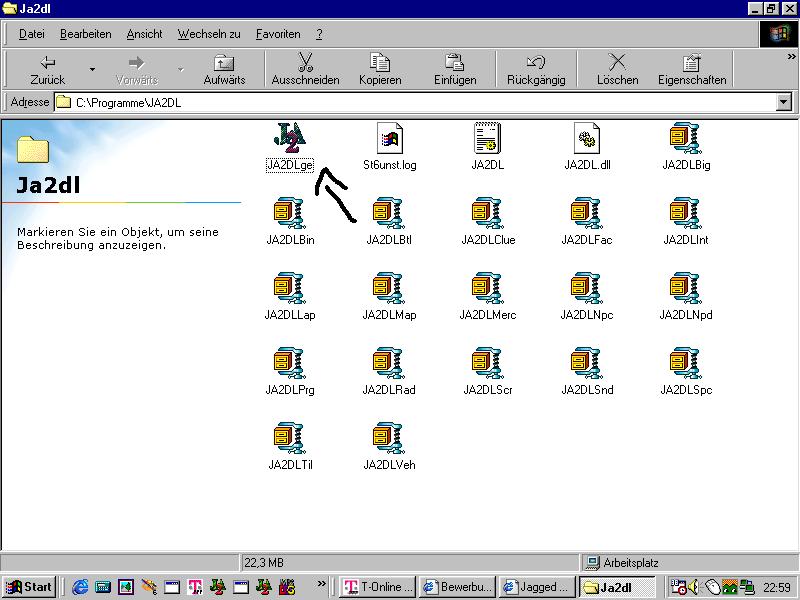This screenshot has height=600, width=800.
Task: Launch T-Online from quick launch icon
Action: click(x=195, y=587)
